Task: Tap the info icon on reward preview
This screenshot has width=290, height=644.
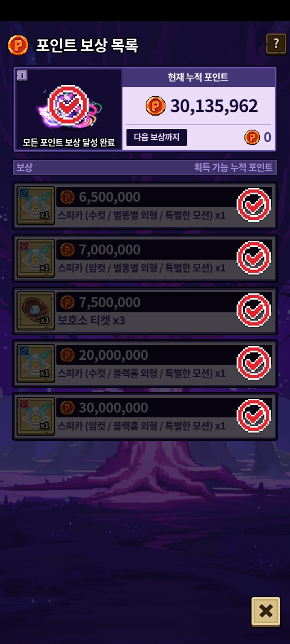Action: tap(23, 75)
